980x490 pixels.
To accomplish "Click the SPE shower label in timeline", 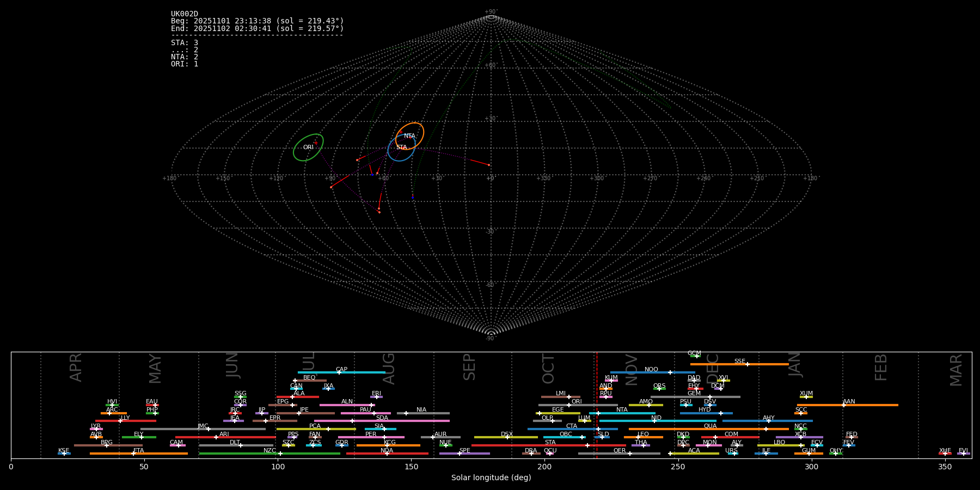I will [x=464, y=451].
